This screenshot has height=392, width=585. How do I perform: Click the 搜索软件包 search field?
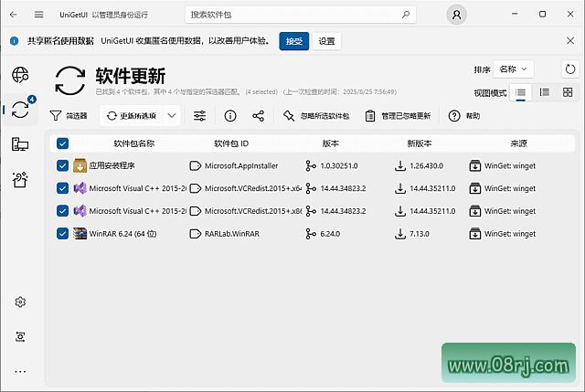click(x=301, y=15)
